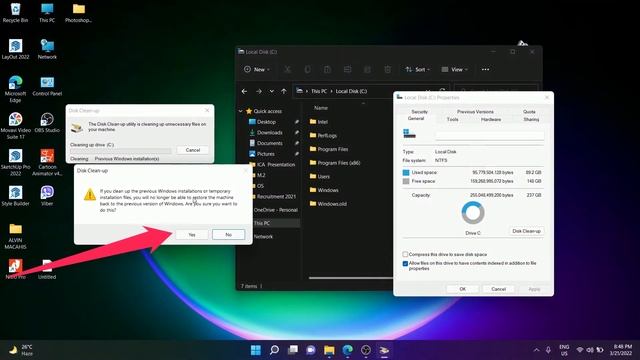Viewport: 640px width, 360px height.
Task: Open File Explorer from the taskbar
Action: [329, 350]
